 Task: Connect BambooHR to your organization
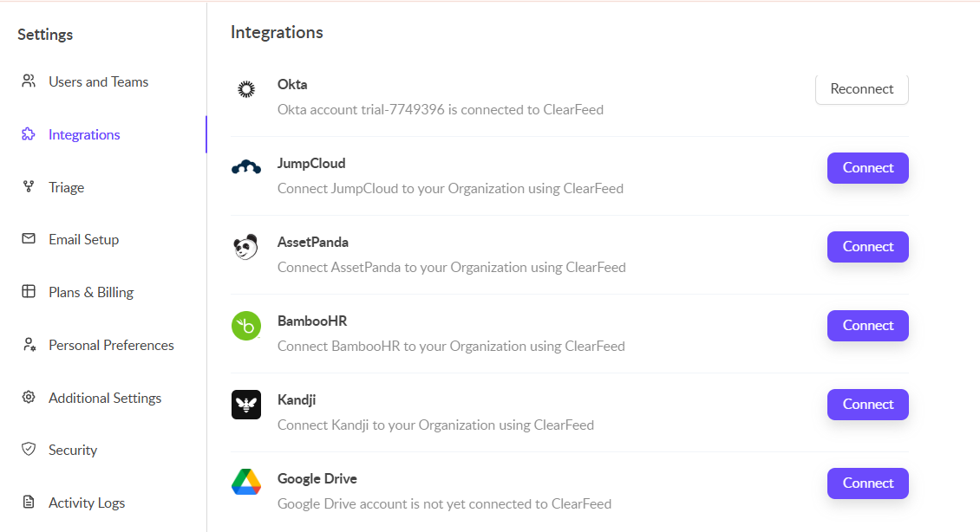[867, 326]
